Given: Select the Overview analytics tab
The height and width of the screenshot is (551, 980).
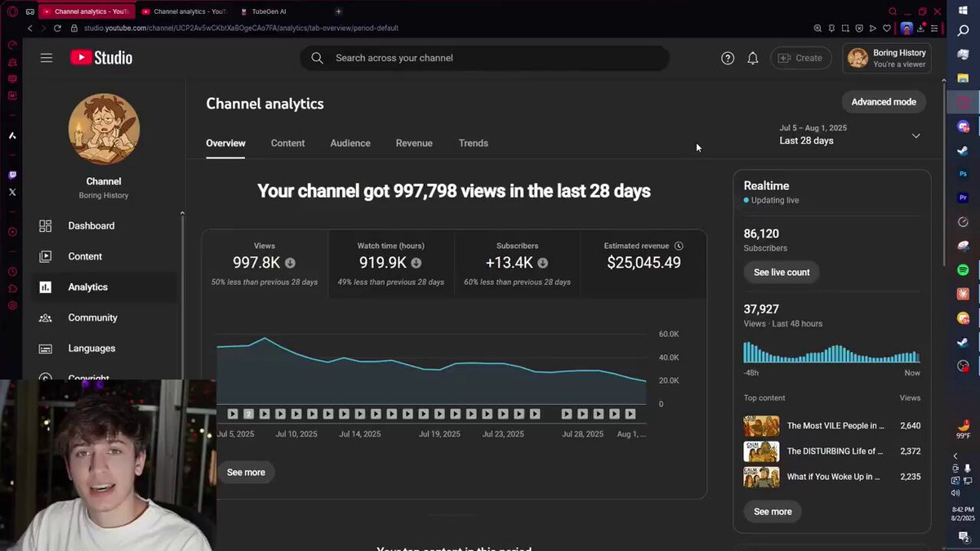Looking at the screenshot, I should click(x=225, y=143).
